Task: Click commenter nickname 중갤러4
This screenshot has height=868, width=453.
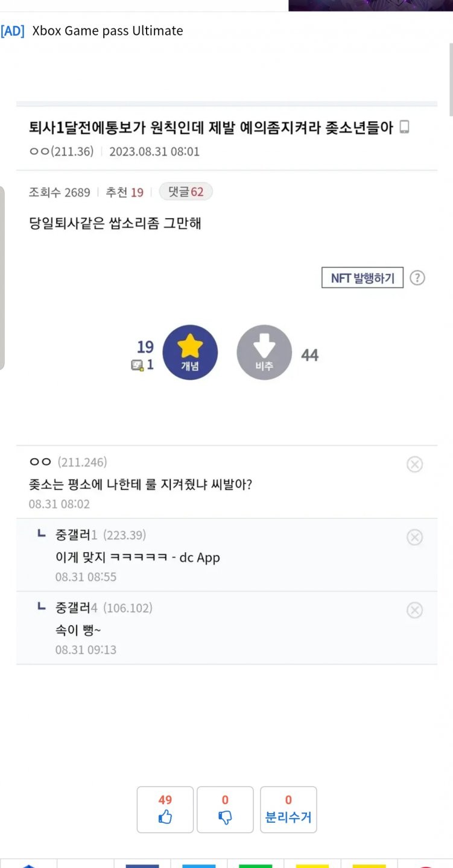Action: pos(77,608)
